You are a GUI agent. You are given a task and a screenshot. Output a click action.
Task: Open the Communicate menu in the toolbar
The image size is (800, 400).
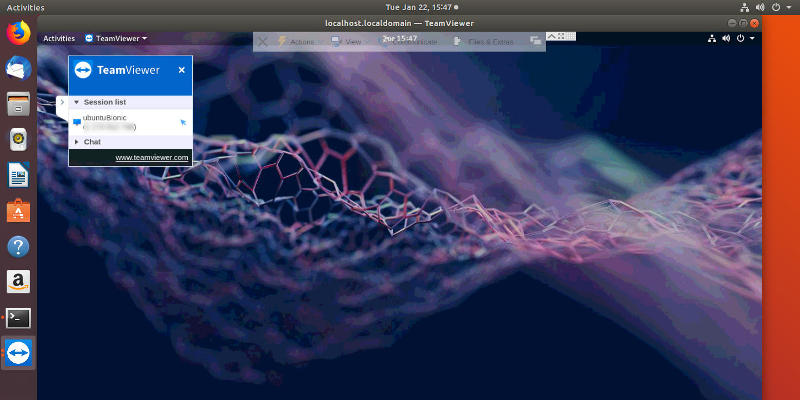[408, 42]
